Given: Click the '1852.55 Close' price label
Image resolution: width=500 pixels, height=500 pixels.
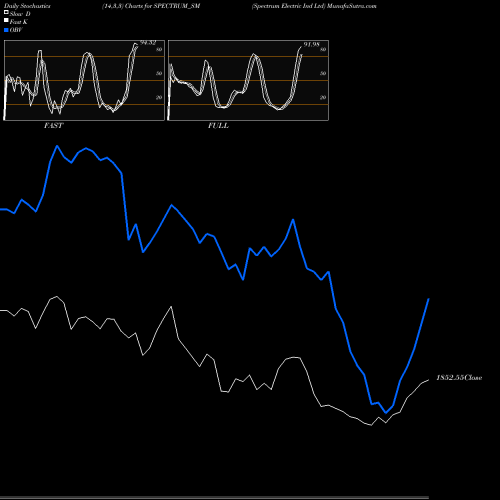Looking at the screenshot, I should 459,378.
